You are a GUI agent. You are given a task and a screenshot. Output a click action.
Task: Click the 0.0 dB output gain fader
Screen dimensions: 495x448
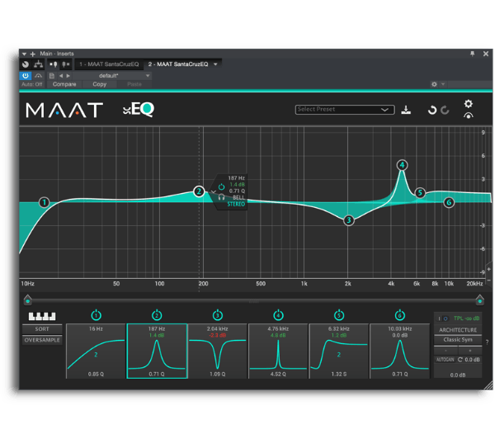point(458,375)
